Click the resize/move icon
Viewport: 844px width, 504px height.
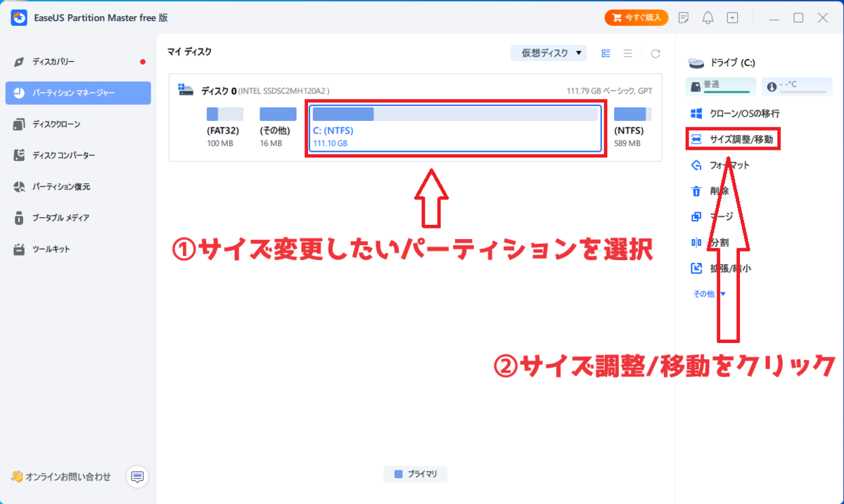pos(696,139)
